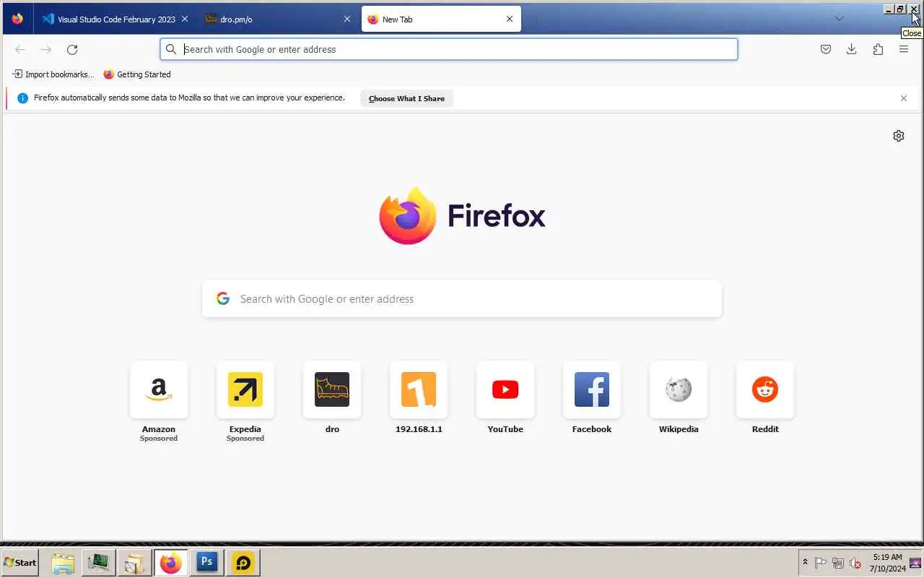924x578 pixels.
Task: Open the Windows Start menu
Action: [19, 562]
